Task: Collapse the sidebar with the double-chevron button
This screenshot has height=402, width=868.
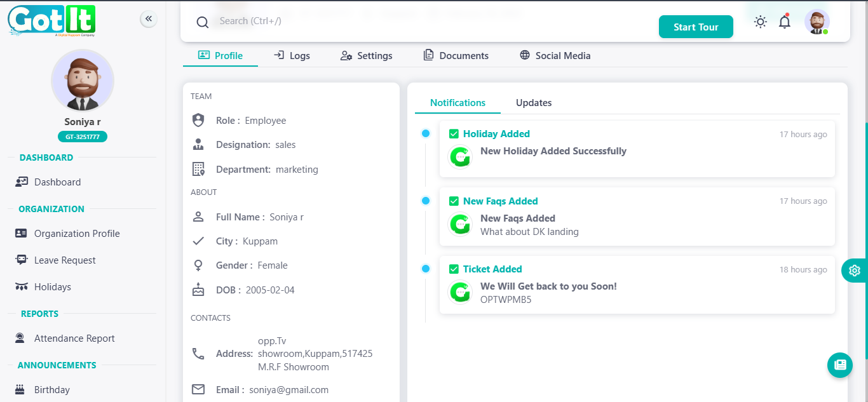Action: click(x=149, y=19)
